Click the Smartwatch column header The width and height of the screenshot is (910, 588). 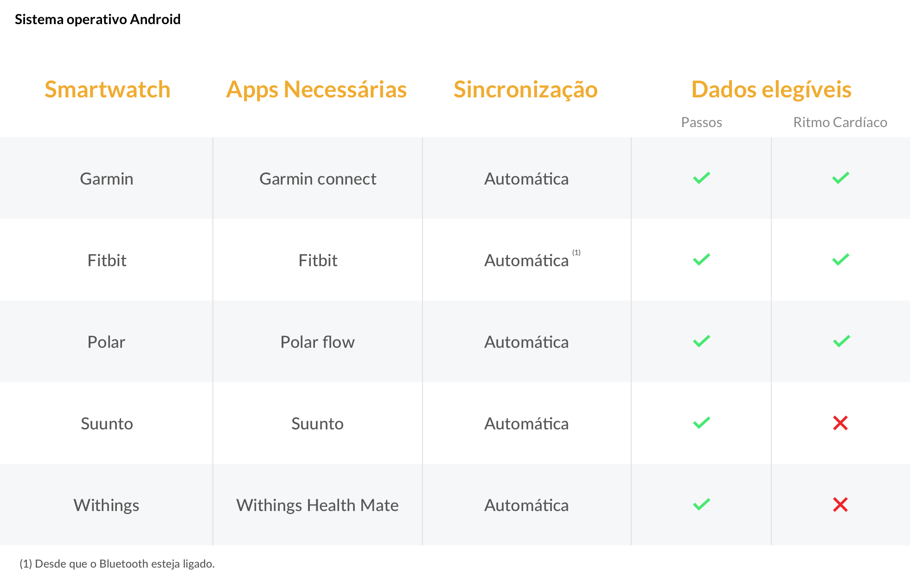click(x=107, y=89)
